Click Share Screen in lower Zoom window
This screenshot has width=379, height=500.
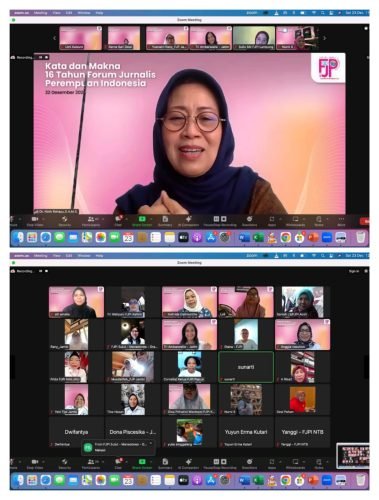pyautogui.click(x=142, y=464)
